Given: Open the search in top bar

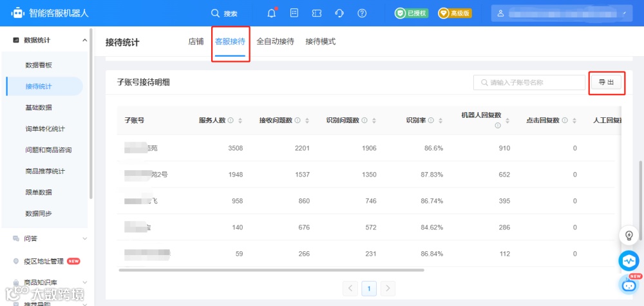Looking at the screenshot, I should coord(224,13).
